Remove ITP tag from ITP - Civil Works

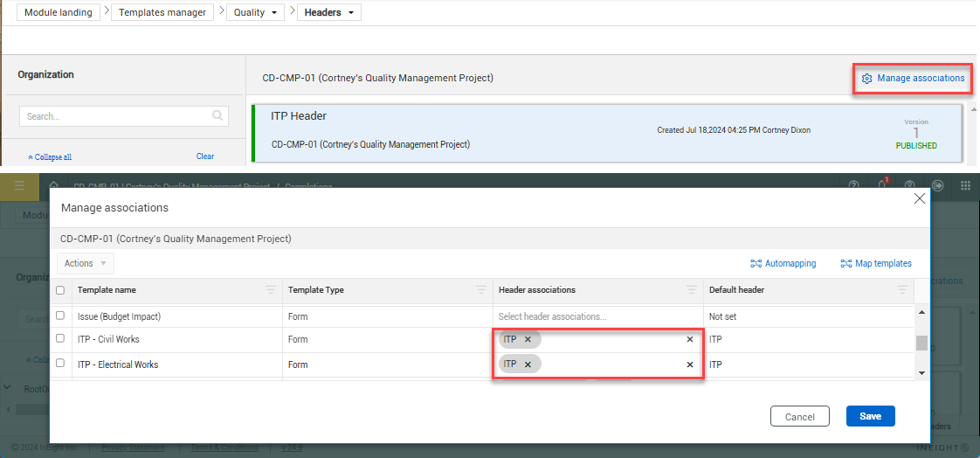click(x=528, y=339)
